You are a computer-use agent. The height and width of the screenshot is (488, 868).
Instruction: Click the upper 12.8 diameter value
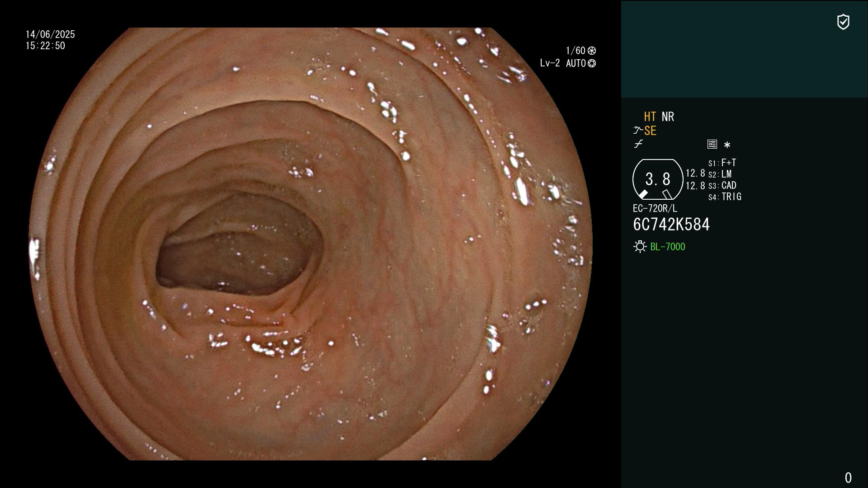[695, 173]
